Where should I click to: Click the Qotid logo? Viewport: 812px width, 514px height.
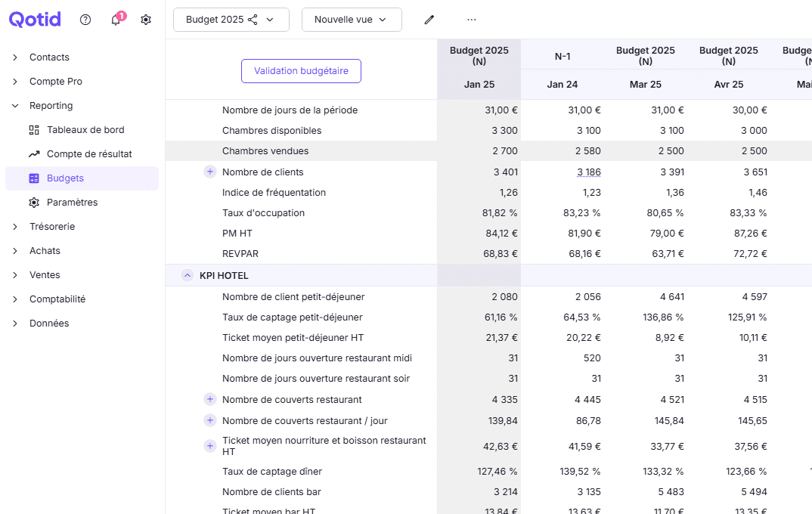point(34,19)
